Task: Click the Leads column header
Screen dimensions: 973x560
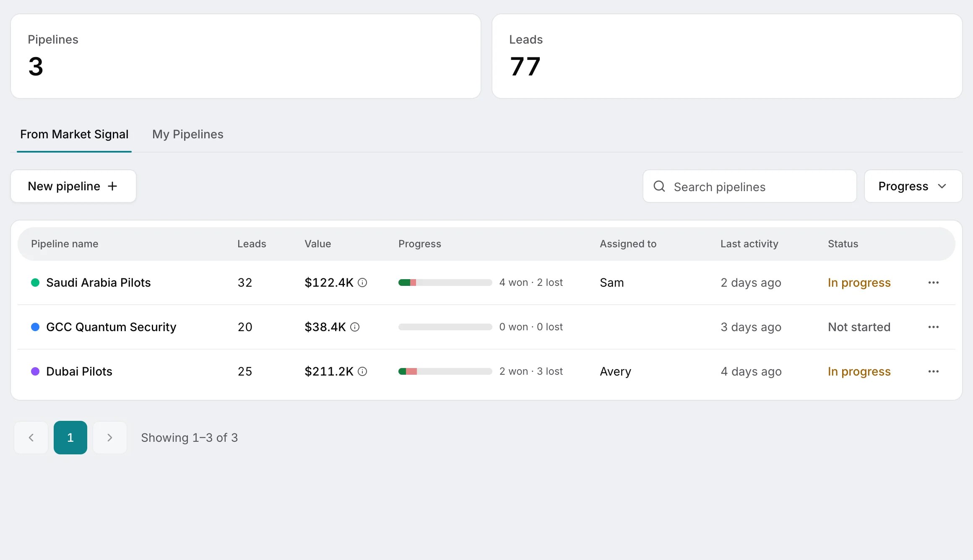Action: [x=252, y=244]
